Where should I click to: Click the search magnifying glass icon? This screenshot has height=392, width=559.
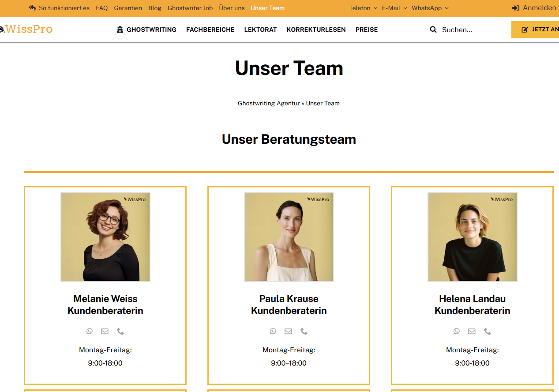(433, 30)
